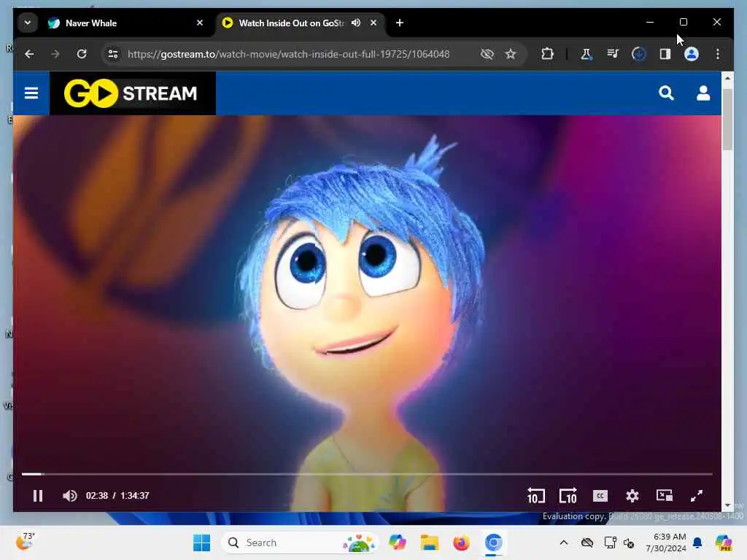Viewport: 747px width, 560px height.
Task: Switch to the Naver Whale tab
Action: point(125,23)
